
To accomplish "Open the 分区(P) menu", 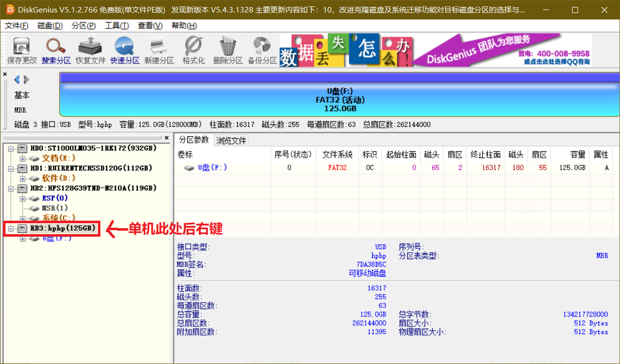I will [83, 26].
